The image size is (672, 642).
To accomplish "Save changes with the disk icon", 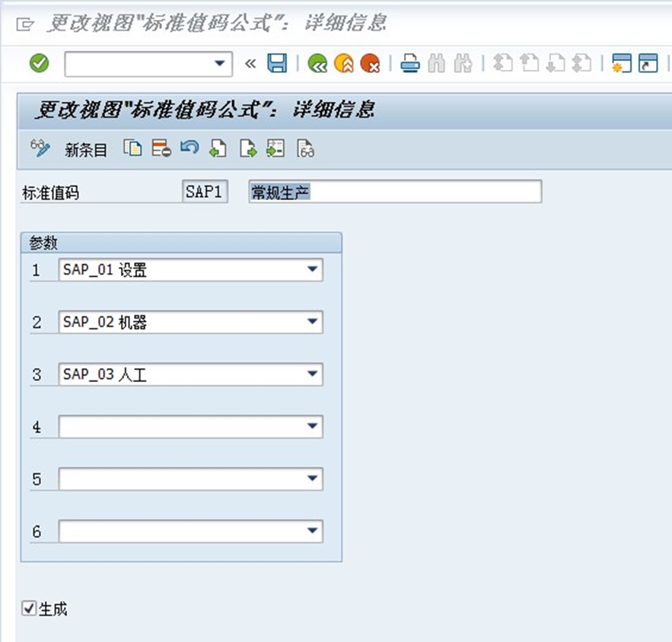I will [278, 64].
